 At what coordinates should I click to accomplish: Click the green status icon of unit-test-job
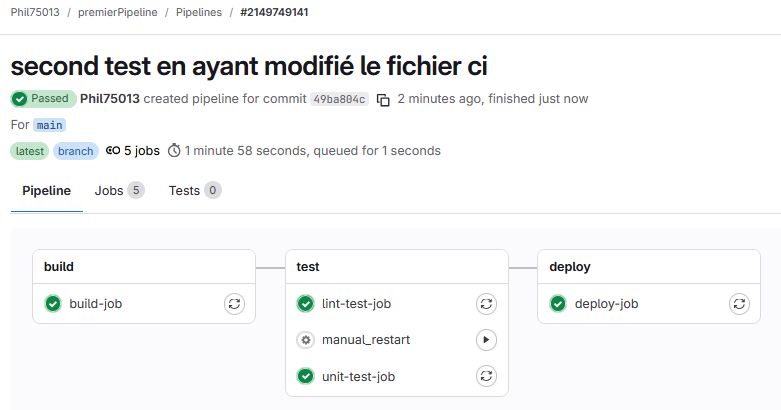[x=306, y=377]
